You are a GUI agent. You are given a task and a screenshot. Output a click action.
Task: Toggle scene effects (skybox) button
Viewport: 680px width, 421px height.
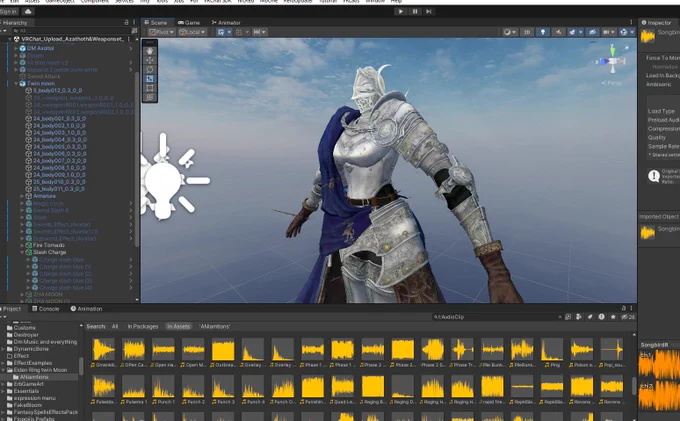coord(572,32)
